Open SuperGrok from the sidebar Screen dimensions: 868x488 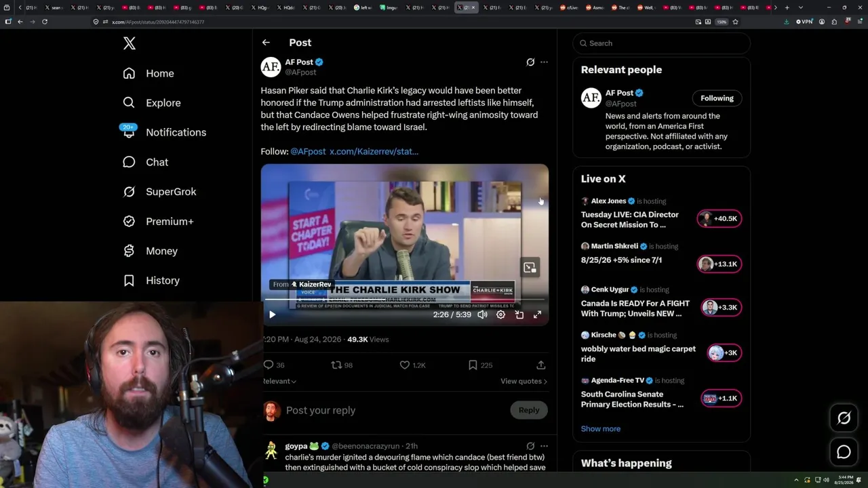click(x=159, y=192)
